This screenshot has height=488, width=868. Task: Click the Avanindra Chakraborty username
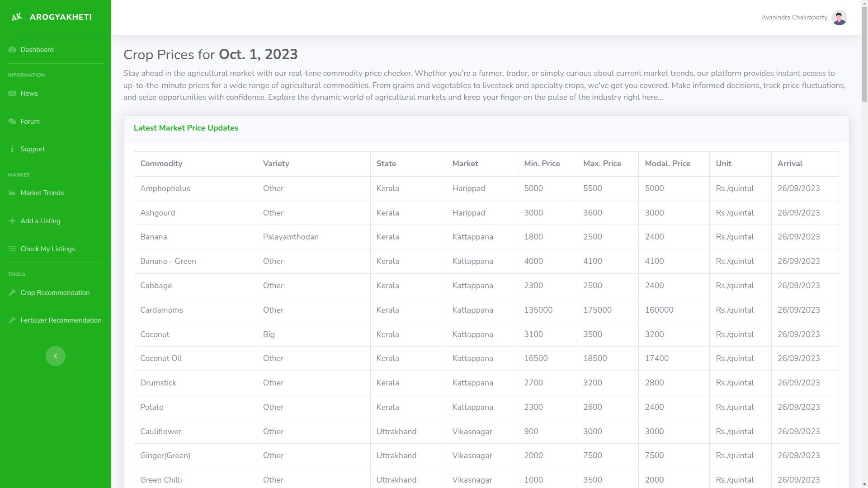(794, 18)
